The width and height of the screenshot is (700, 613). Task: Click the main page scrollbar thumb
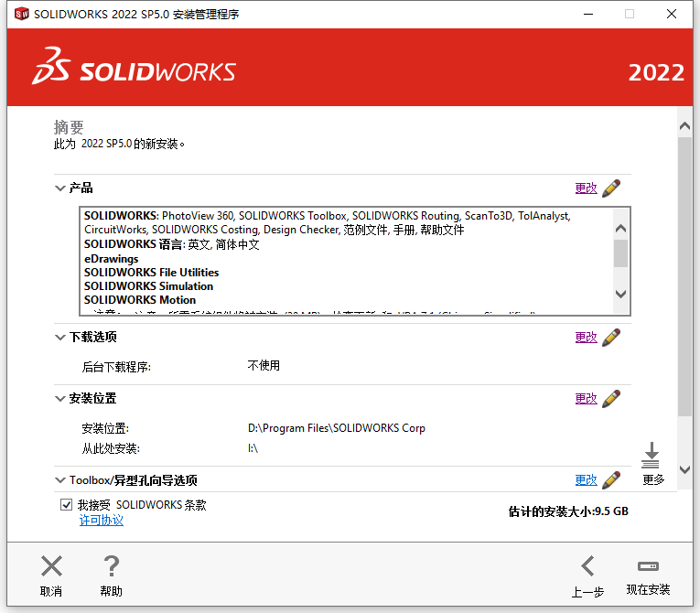(x=684, y=277)
